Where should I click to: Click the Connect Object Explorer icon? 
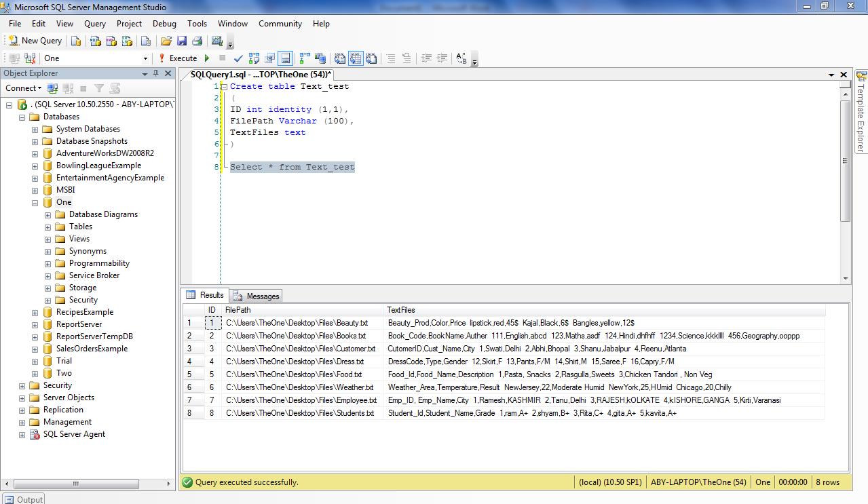click(x=52, y=88)
